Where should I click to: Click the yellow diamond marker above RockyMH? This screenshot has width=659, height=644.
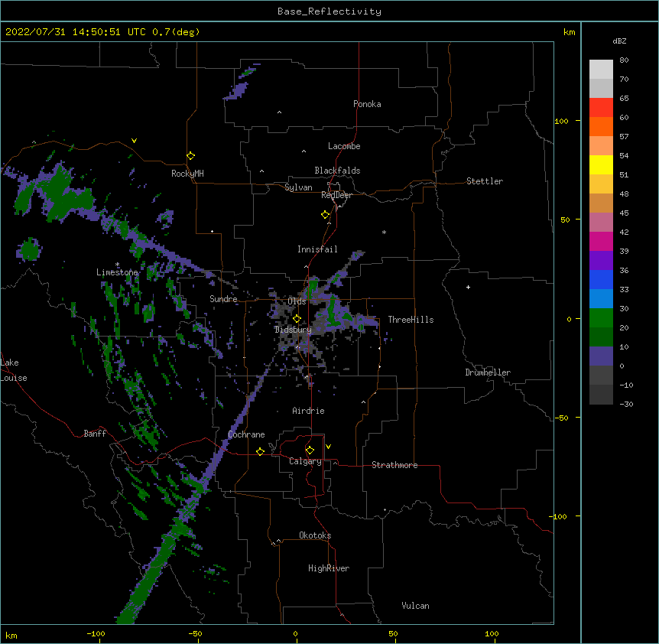pyautogui.click(x=190, y=156)
